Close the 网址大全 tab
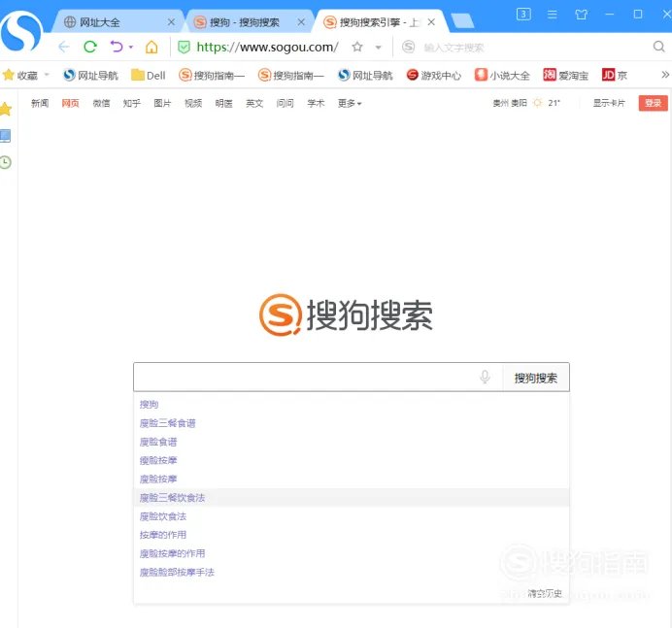The width and height of the screenshot is (672, 628). 171,22
